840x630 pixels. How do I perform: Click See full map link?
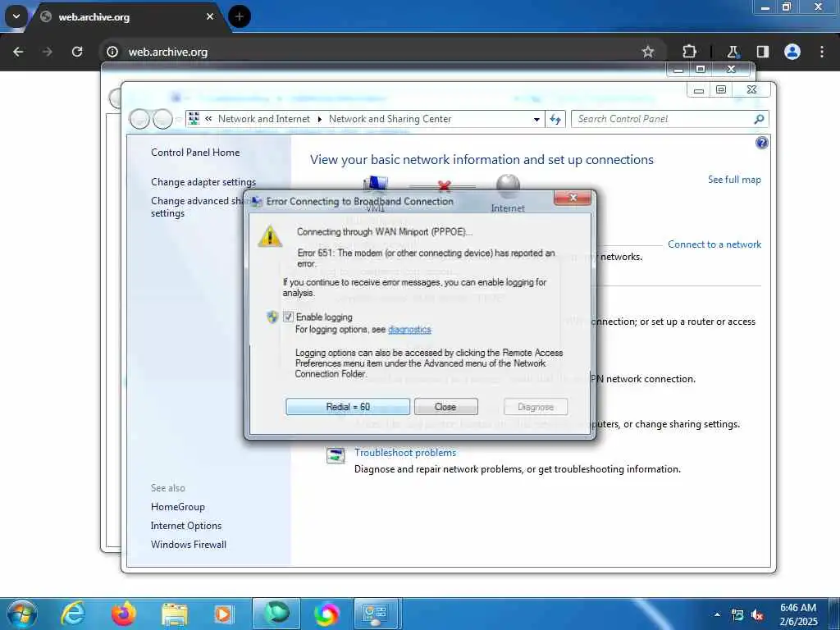coord(734,180)
